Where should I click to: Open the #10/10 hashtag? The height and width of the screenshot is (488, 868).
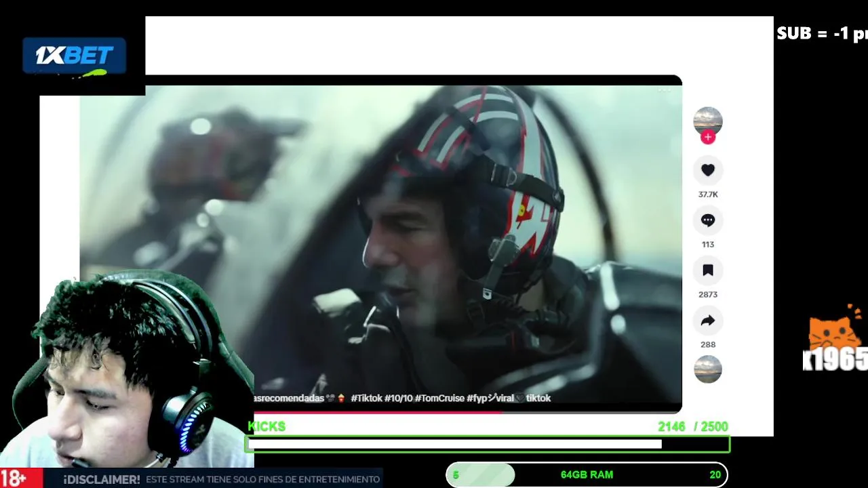tap(398, 399)
